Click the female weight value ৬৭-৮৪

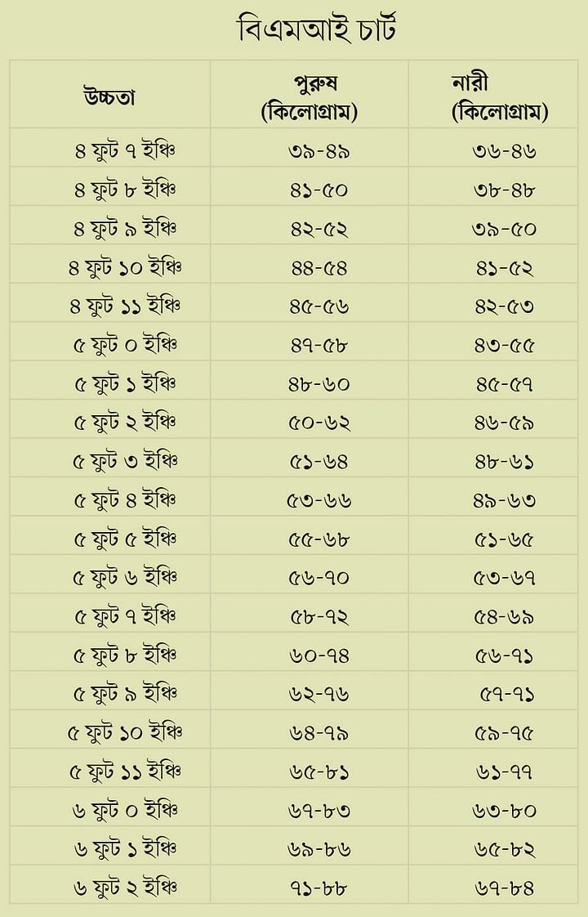[504, 888]
